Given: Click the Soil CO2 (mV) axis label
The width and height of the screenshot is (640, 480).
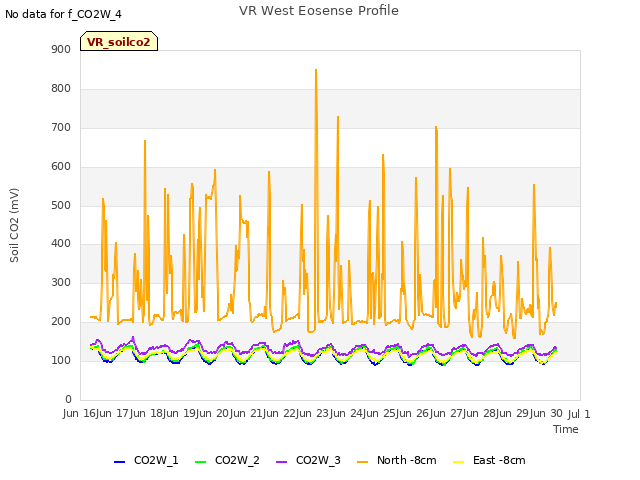Looking at the screenshot, I should 14,225.
